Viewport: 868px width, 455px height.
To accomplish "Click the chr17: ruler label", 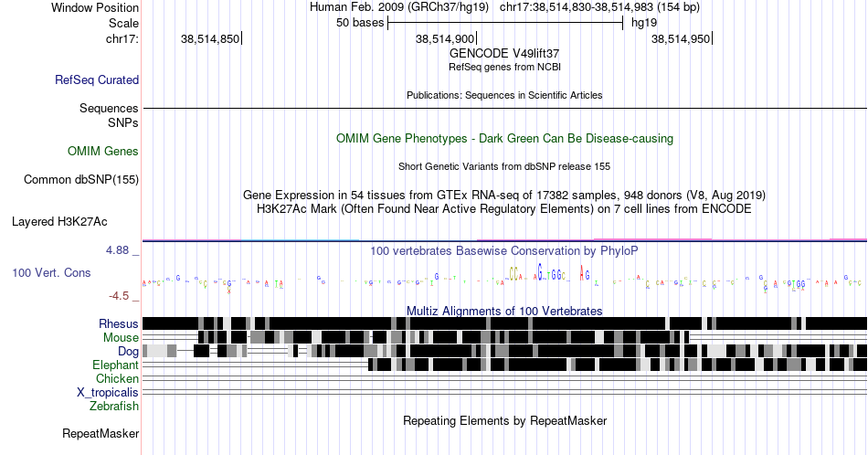I will (x=122, y=38).
